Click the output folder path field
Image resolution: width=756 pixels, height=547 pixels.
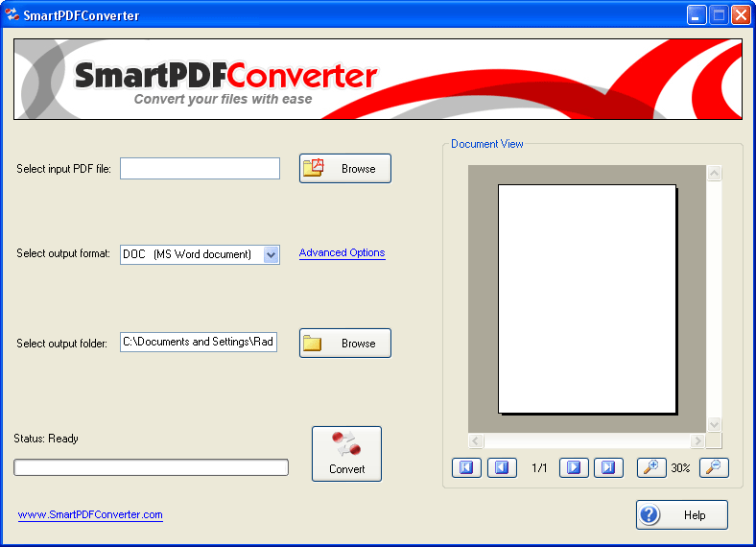tap(199, 342)
